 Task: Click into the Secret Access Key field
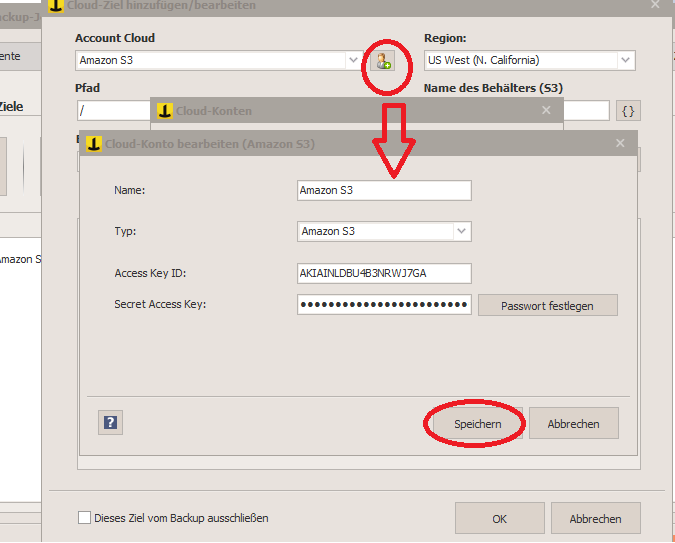click(x=384, y=304)
